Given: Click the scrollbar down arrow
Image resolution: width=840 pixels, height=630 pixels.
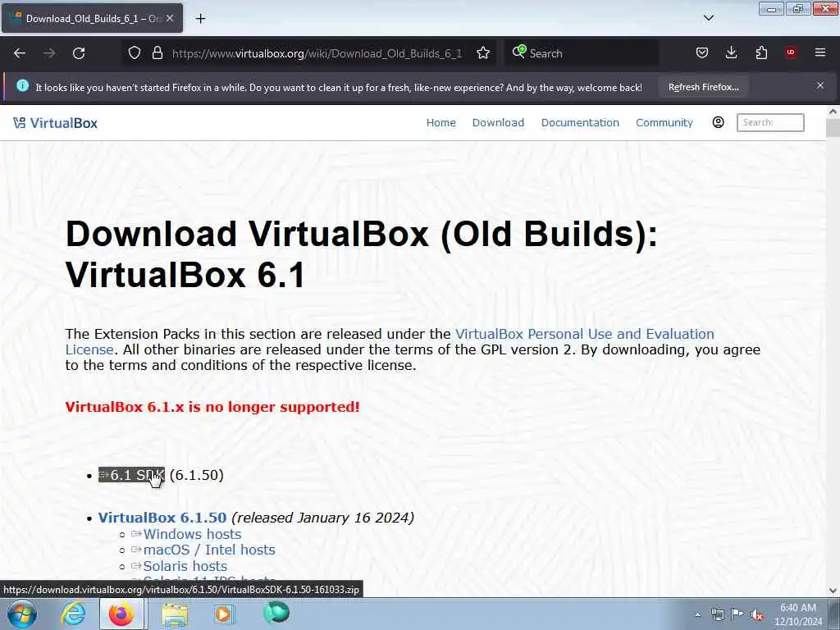Looking at the screenshot, I should point(833,591).
